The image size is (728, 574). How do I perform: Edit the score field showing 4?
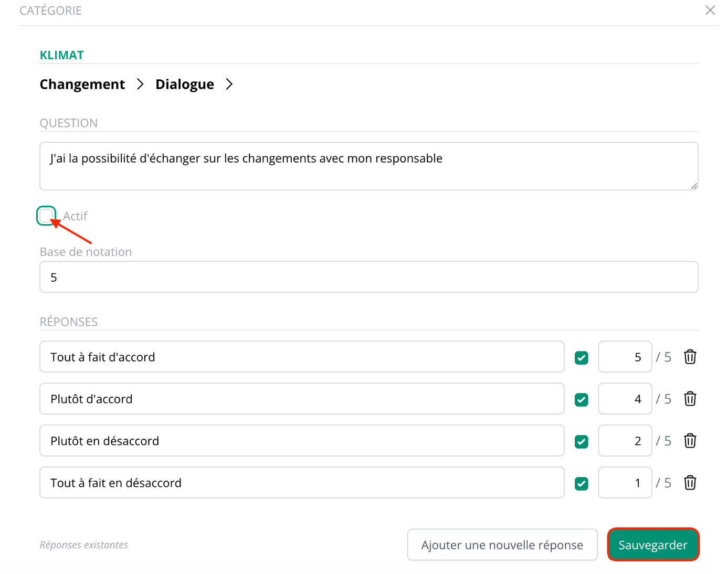625,399
